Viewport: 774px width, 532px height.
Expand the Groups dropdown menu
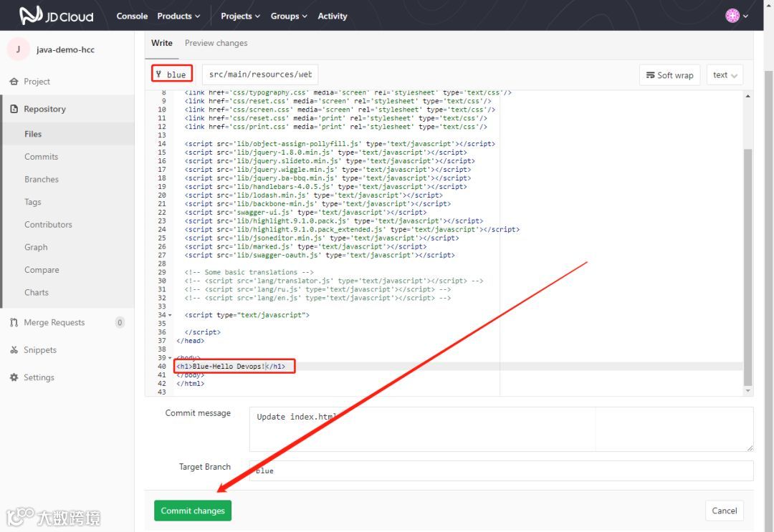[x=289, y=16]
